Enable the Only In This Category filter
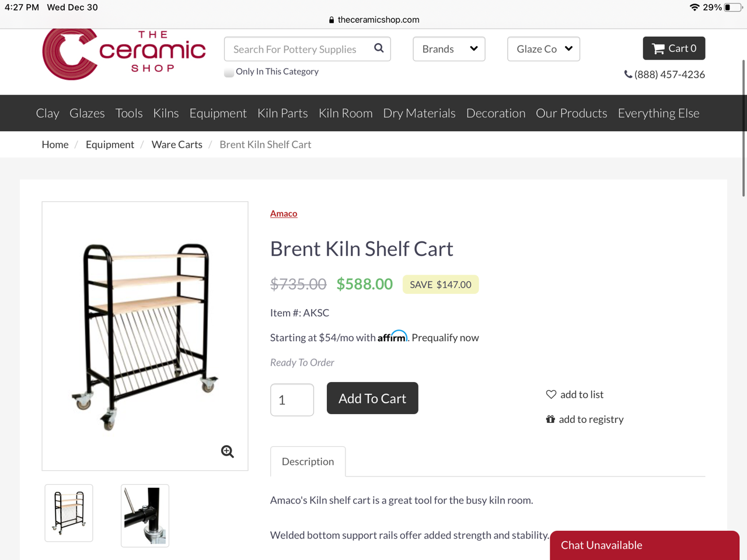This screenshot has width=747, height=560. [x=229, y=72]
